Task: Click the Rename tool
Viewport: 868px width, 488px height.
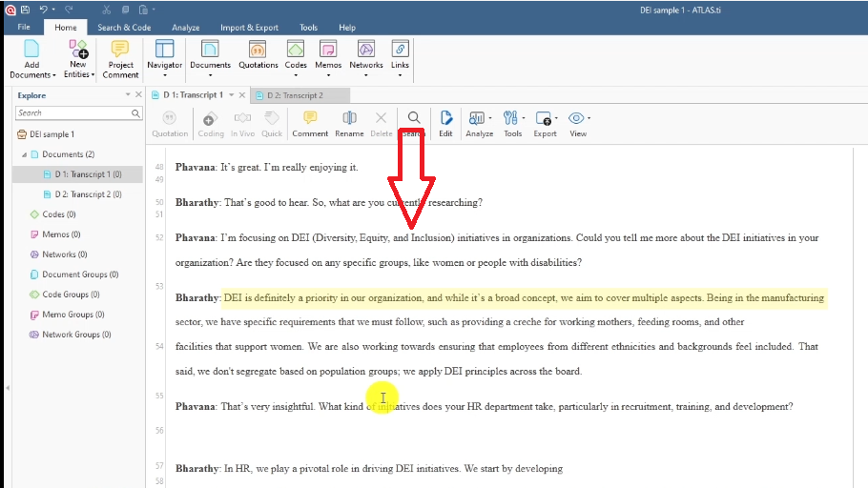Action: pyautogui.click(x=349, y=124)
